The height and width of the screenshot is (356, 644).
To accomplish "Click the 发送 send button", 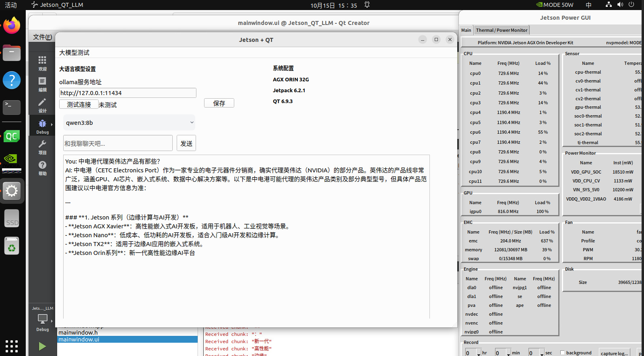I will (186, 143).
